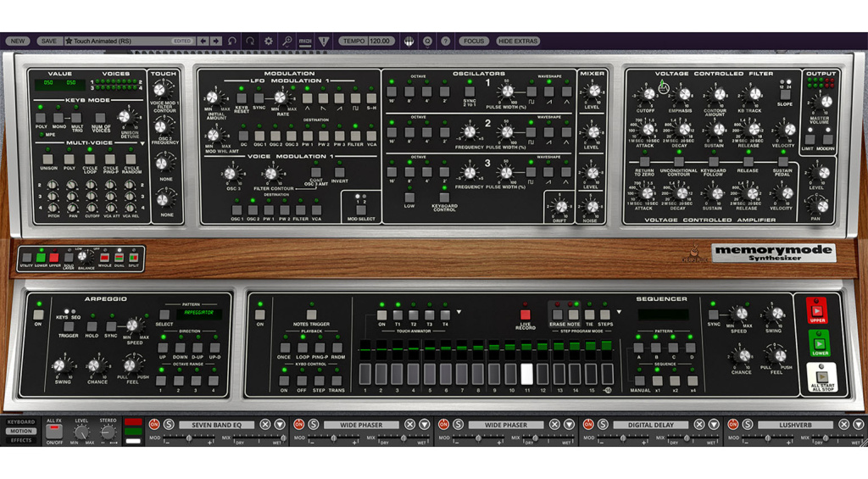Click the warning triangle panic icon
The height and width of the screenshot is (479, 868).
point(324,41)
